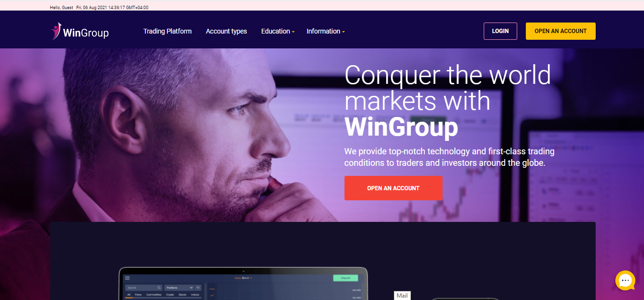Click the Mail tooltip label
644x300 pixels.
[x=402, y=296]
